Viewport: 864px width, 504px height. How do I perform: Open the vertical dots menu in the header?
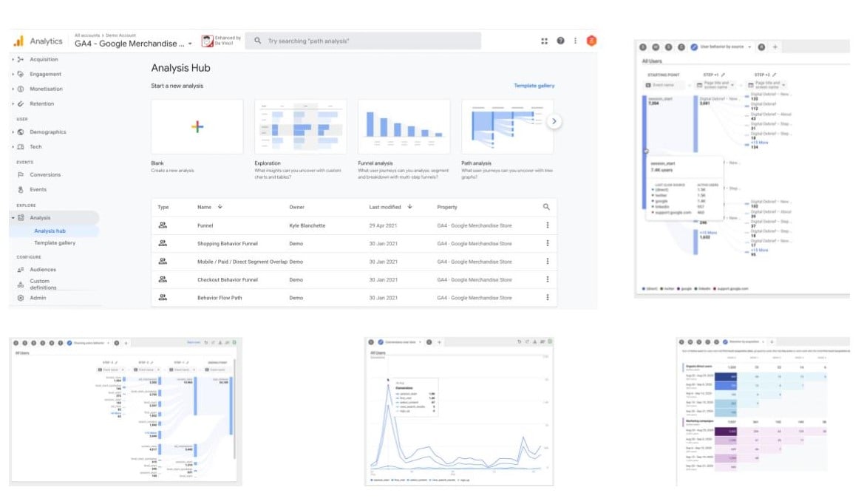pyautogui.click(x=575, y=41)
